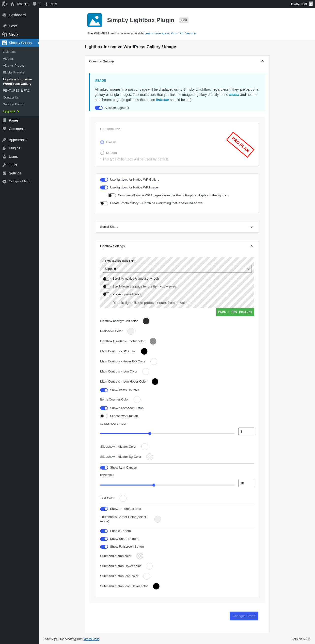
Task: Open the Items Transition Type dropdown
Action: tap(177, 269)
